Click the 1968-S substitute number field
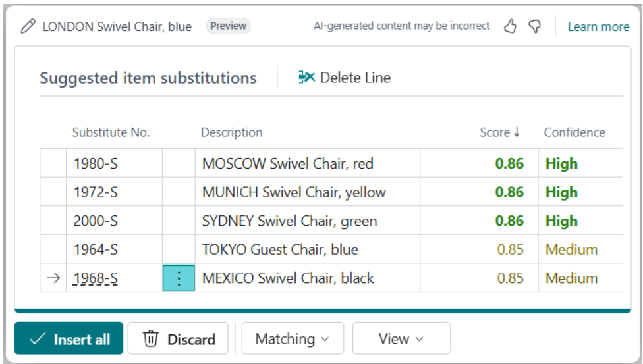Viewport: 643px width, 364px height. [114, 278]
